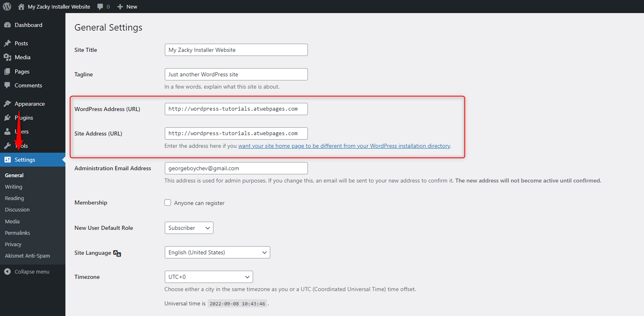Screen dimensions: 644x316
Task: Open the comments bubble icon in admin bar
Action: pyautogui.click(x=100, y=7)
